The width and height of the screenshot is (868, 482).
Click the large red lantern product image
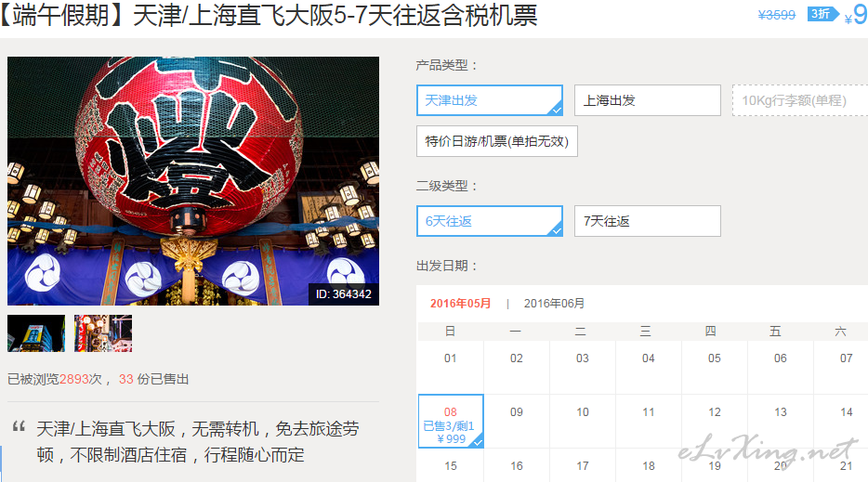[x=193, y=181]
